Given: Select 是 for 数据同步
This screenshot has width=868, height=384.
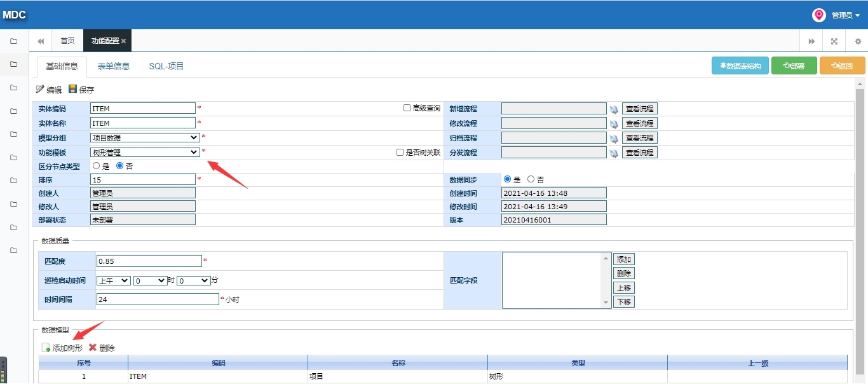Looking at the screenshot, I should [507, 179].
